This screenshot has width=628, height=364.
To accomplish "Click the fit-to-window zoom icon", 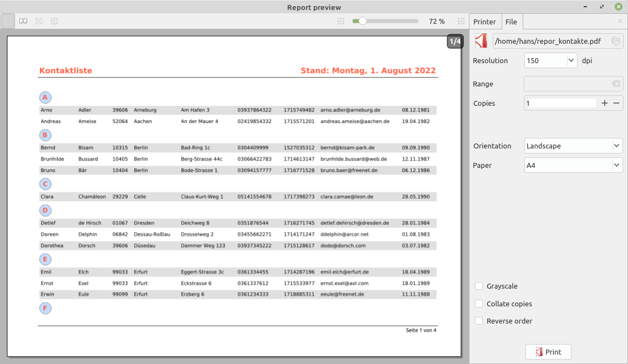I will click(39, 21).
